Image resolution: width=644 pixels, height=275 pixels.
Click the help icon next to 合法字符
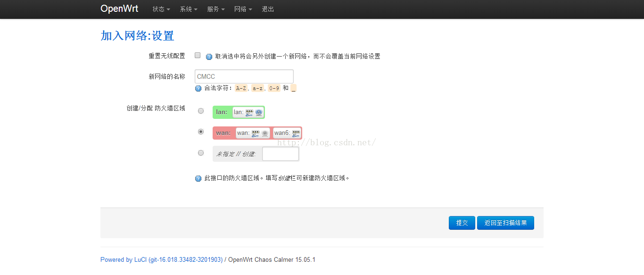tap(198, 88)
